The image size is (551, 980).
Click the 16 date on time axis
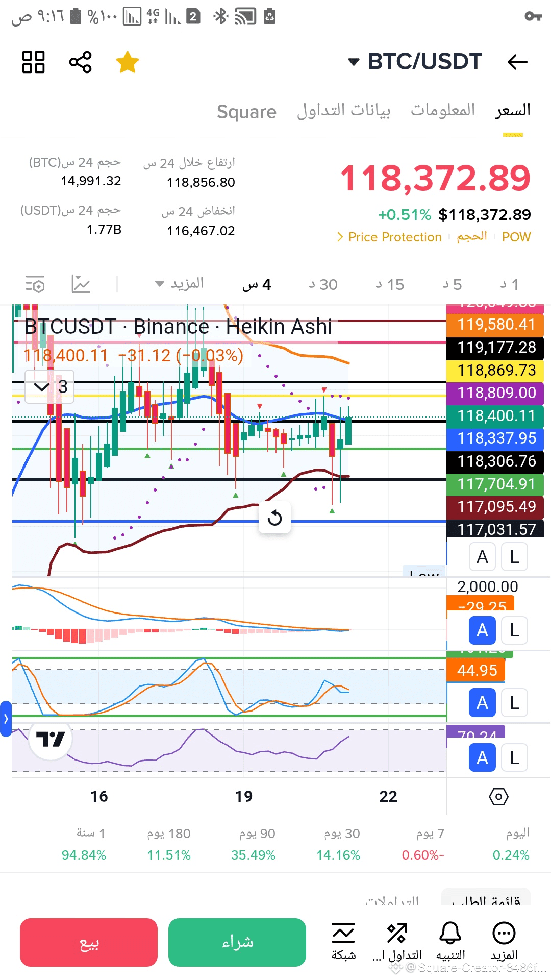point(99,796)
